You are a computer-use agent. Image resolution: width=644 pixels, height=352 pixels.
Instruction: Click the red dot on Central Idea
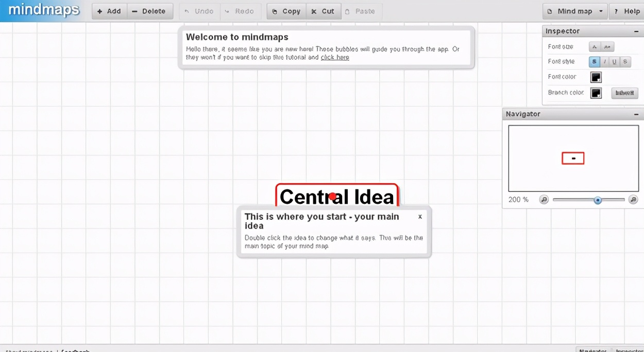click(x=332, y=196)
